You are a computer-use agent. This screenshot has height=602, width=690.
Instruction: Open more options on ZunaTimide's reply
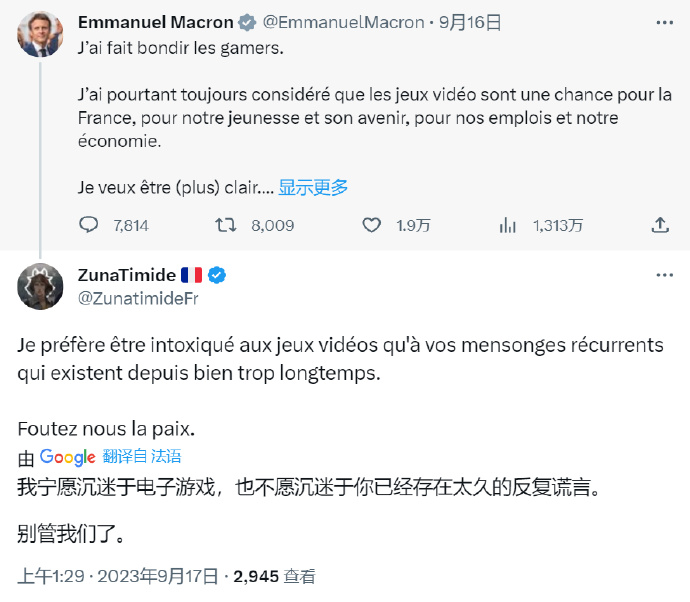(664, 275)
